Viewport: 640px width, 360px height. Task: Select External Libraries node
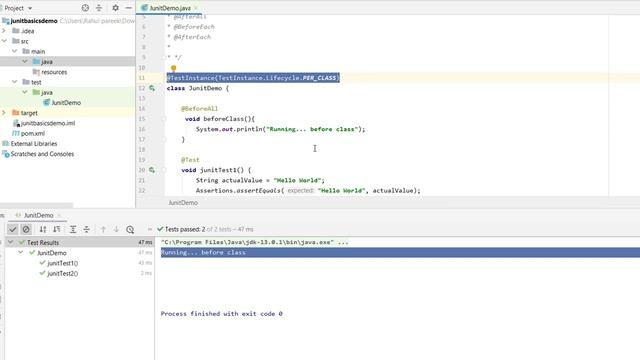[x=34, y=144]
